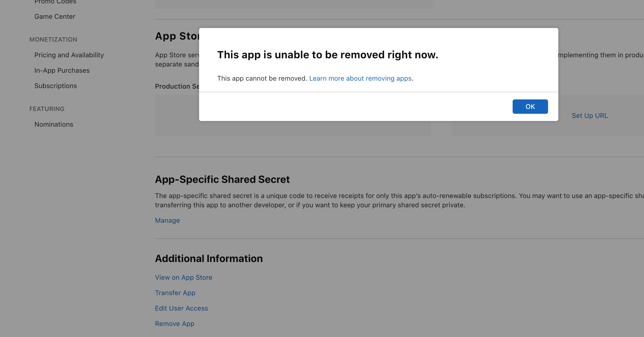Image resolution: width=644 pixels, height=337 pixels.
Task: Click the App-Specific Shared Secret heading
Action: [x=222, y=179]
